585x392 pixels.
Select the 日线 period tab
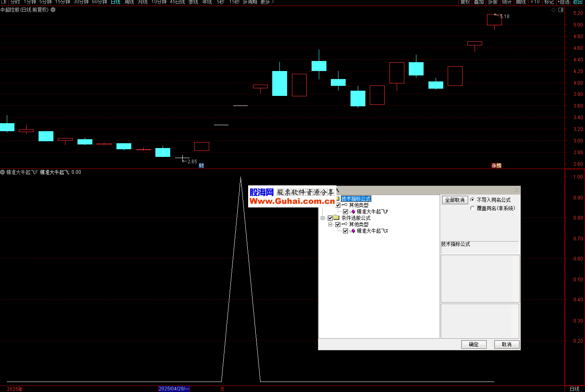click(116, 2)
